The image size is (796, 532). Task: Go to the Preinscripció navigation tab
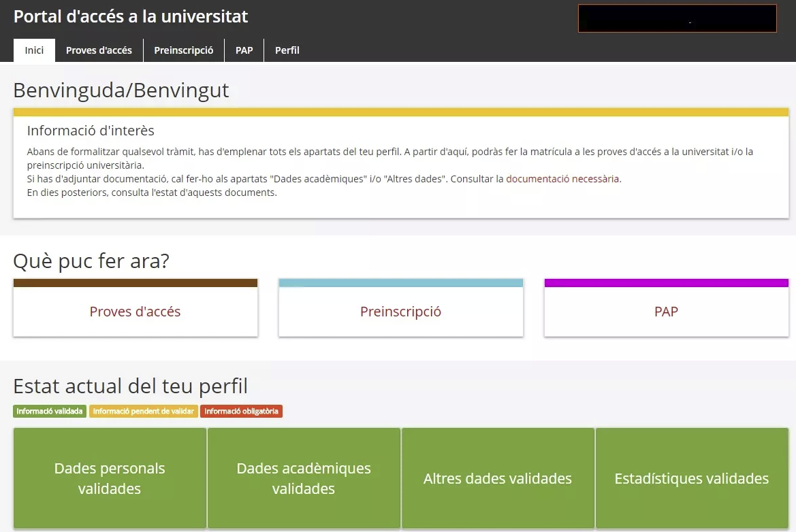(x=184, y=50)
